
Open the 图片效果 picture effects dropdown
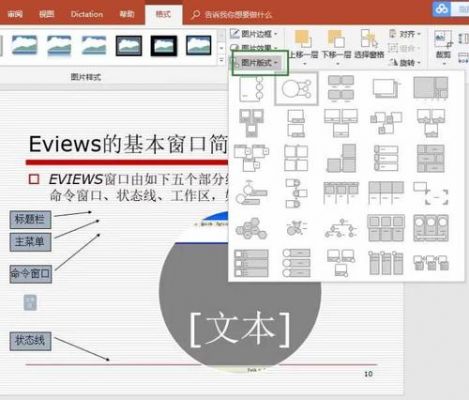click(x=254, y=47)
